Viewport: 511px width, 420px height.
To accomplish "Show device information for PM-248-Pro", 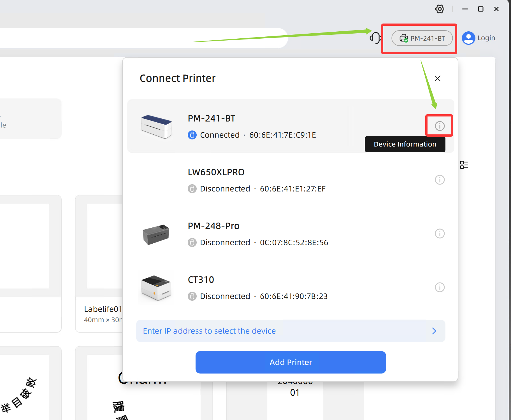I will click(x=440, y=234).
